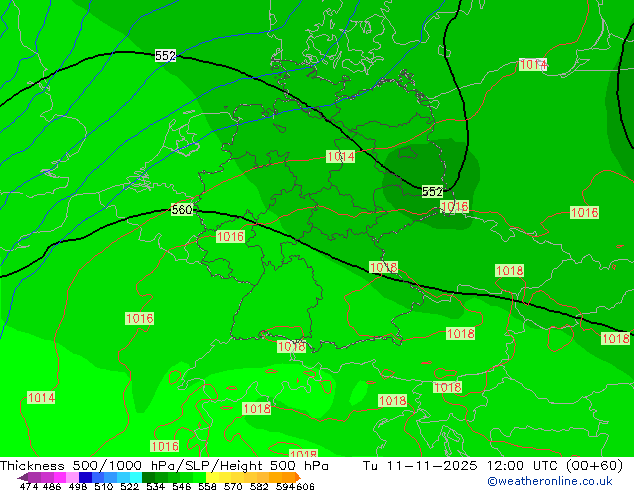
Task: Click the legend value 486
Action: pos(52,486)
